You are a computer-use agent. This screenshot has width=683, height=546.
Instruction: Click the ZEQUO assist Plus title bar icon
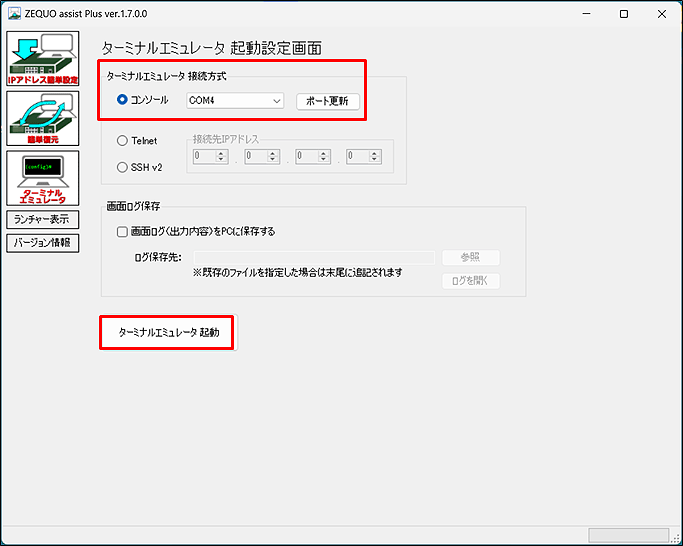click(15, 14)
